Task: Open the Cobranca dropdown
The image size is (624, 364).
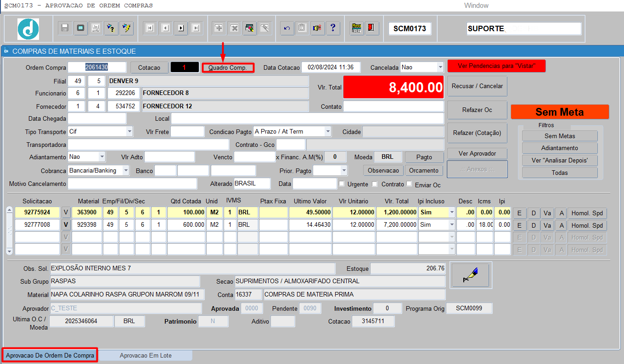Action: [126, 171]
